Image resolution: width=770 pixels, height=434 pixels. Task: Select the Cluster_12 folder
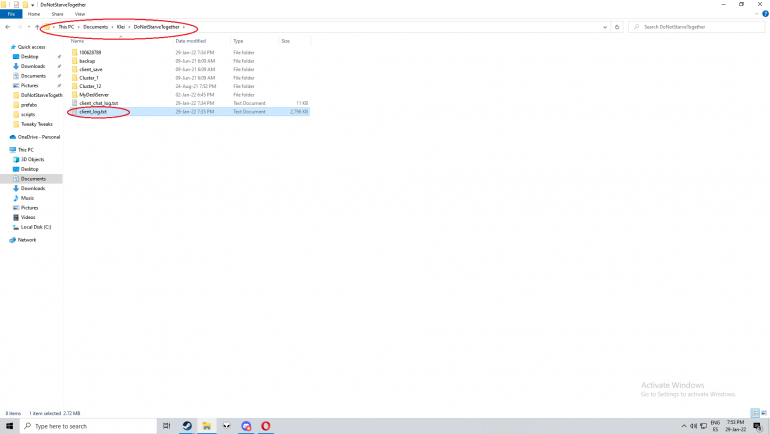[90, 86]
